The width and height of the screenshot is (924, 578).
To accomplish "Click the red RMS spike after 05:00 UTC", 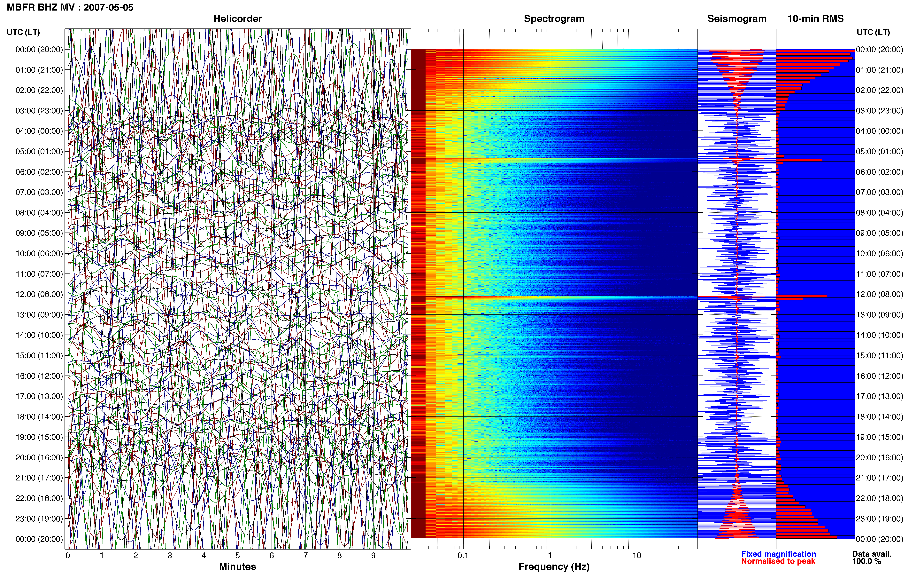I will pos(799,160).
